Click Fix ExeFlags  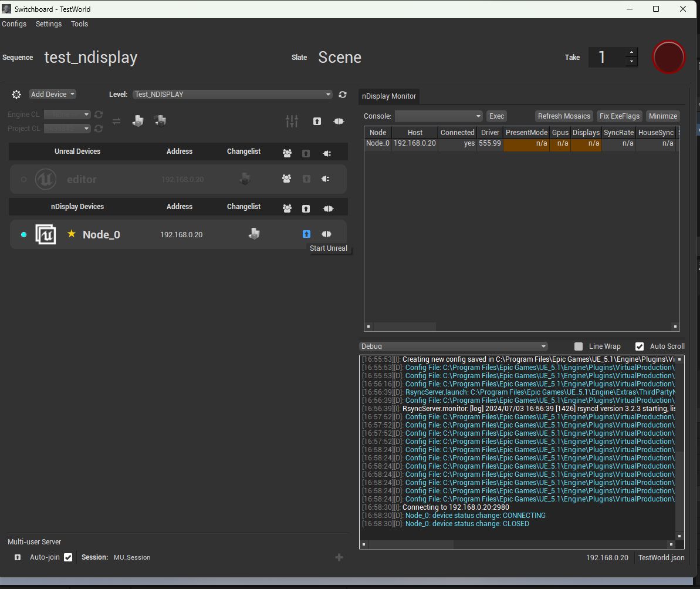pyautogui.click(x=619, y=116)
